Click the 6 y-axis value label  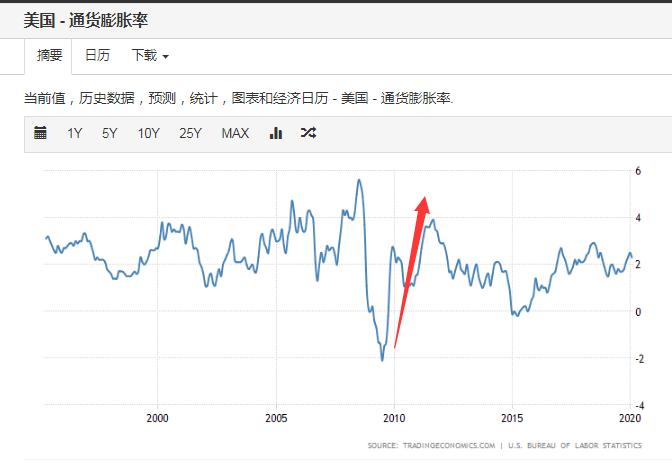(638, 171)
